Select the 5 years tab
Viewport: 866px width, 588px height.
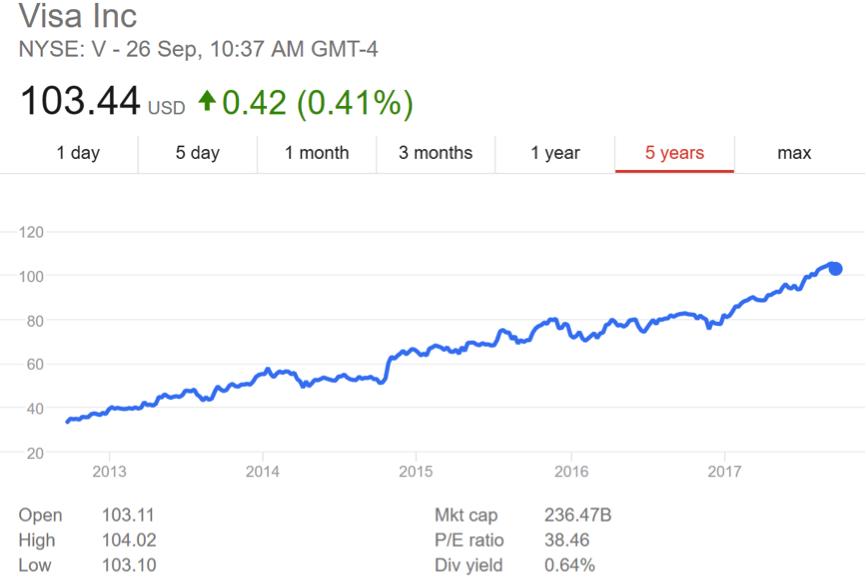click(674, 153)
